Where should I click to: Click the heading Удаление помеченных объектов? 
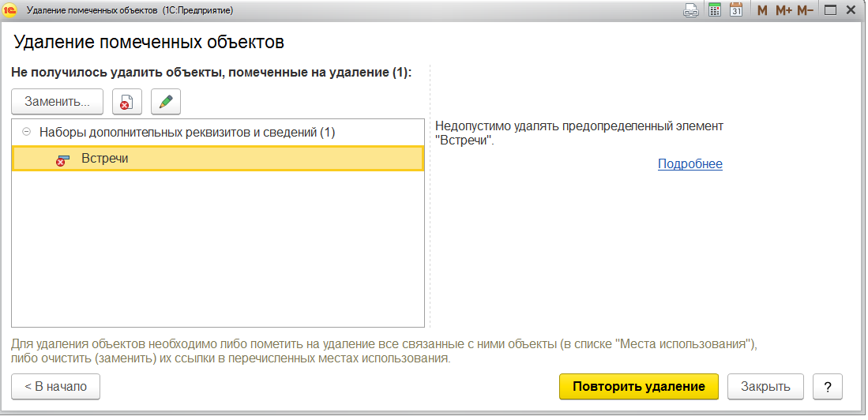pos(149,42)
